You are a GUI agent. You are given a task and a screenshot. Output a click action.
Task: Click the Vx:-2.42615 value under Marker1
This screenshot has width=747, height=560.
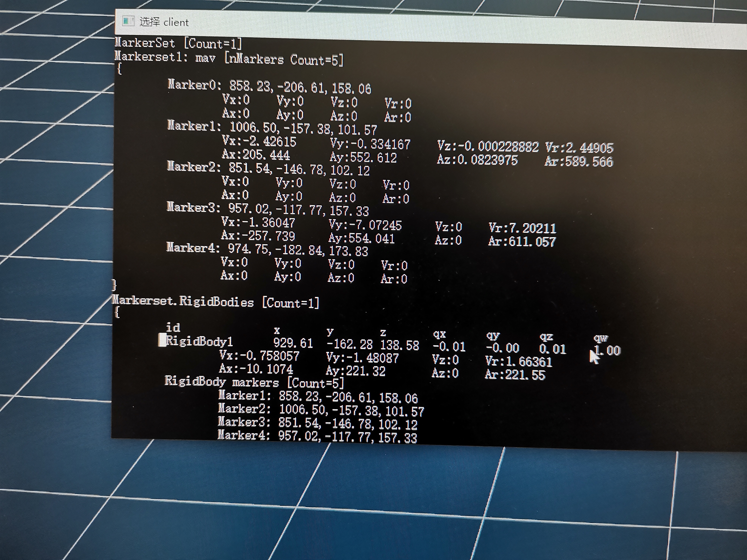[259, 141]
